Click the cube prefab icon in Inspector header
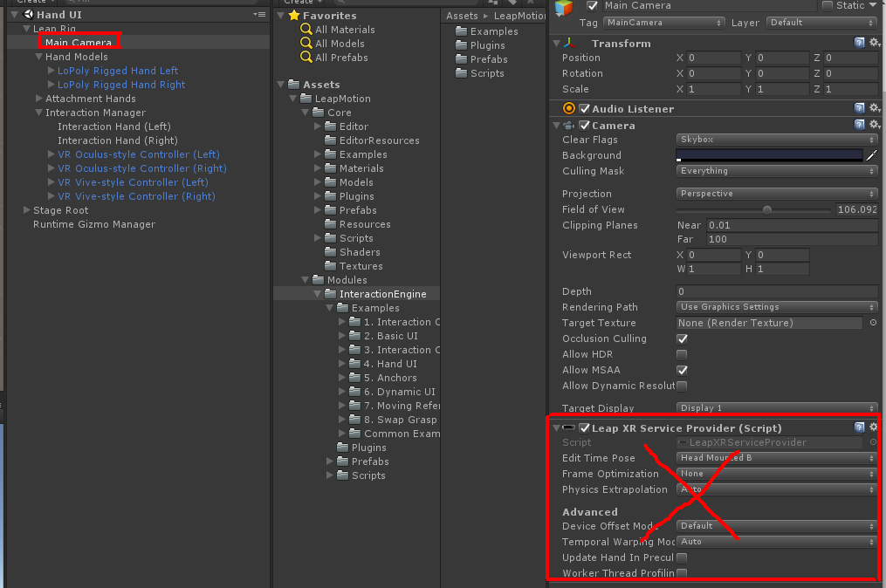 (x=563, y=6)
